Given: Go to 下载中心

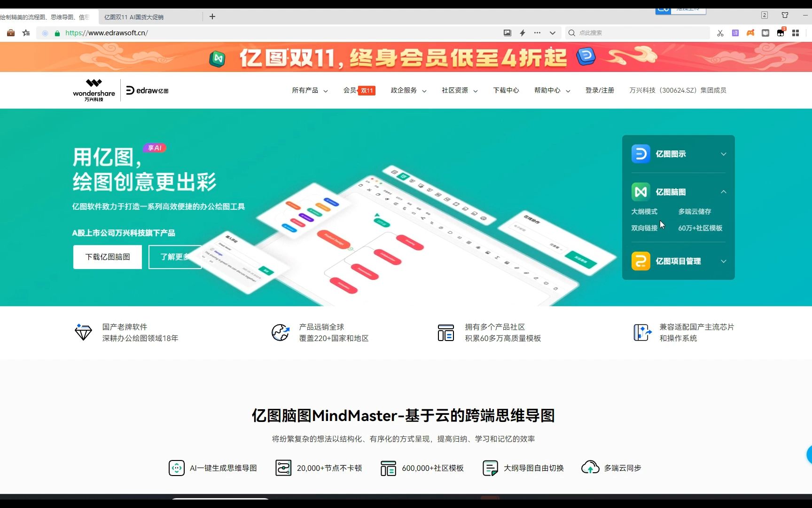Looking at the screenshot, I should (506, 90).
